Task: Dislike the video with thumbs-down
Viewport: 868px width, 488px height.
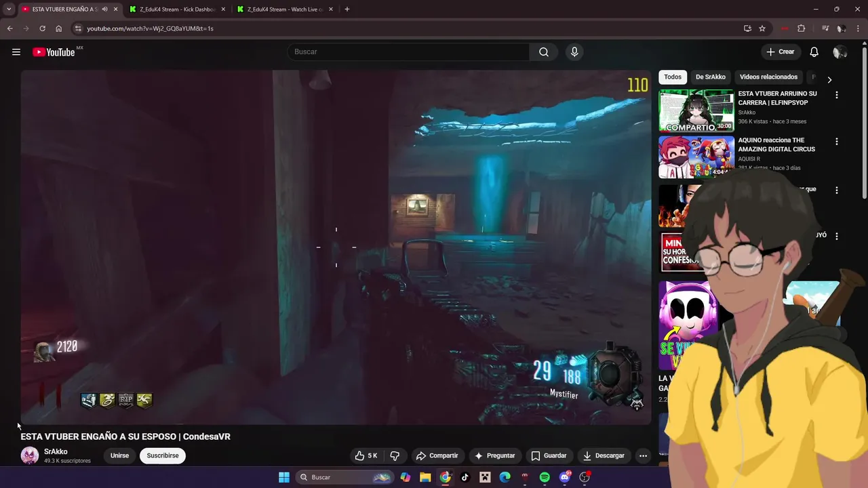Action: [395, 455]
